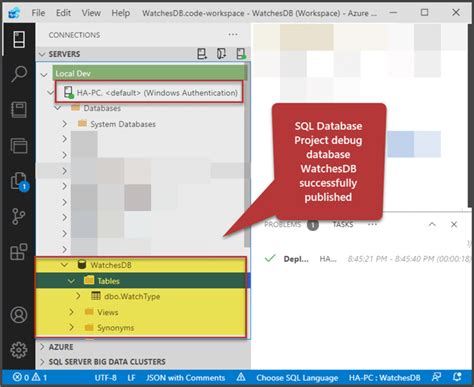
Task: Expand the AZURE section
Action: (x=42, y=347)
